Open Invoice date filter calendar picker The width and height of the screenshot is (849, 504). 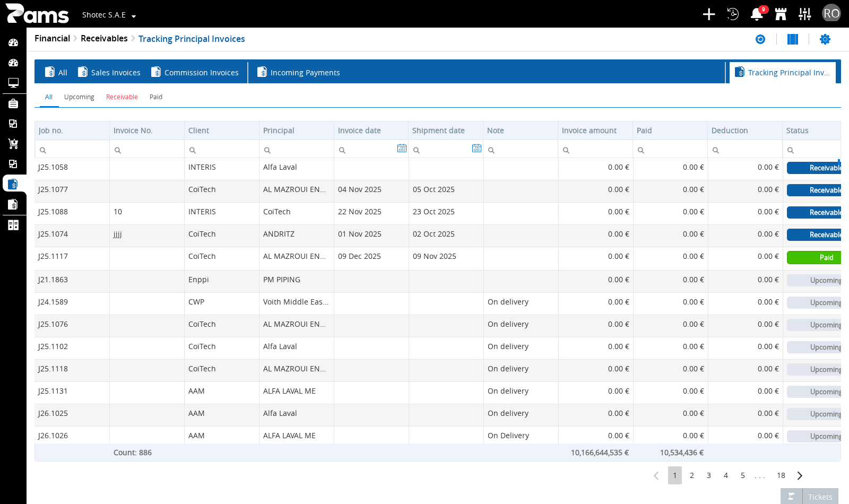click(x=402, y=149)
